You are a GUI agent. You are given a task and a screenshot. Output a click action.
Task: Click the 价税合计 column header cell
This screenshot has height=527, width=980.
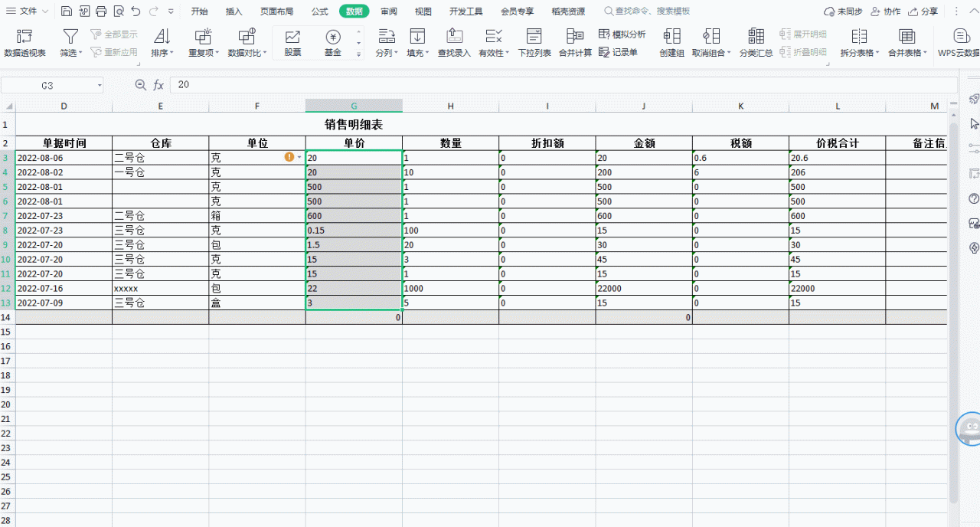pyautogui.click(x=837, y=143)
